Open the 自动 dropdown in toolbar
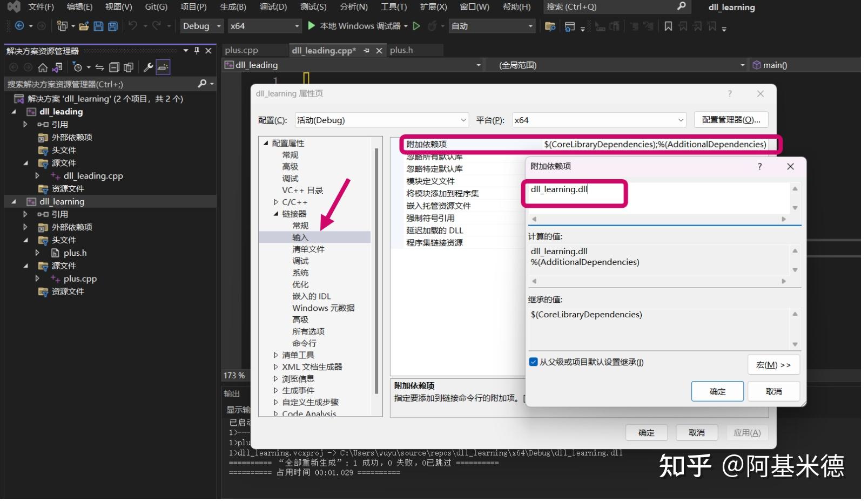This screenshot has width=868, height=503. pos(492,26)
